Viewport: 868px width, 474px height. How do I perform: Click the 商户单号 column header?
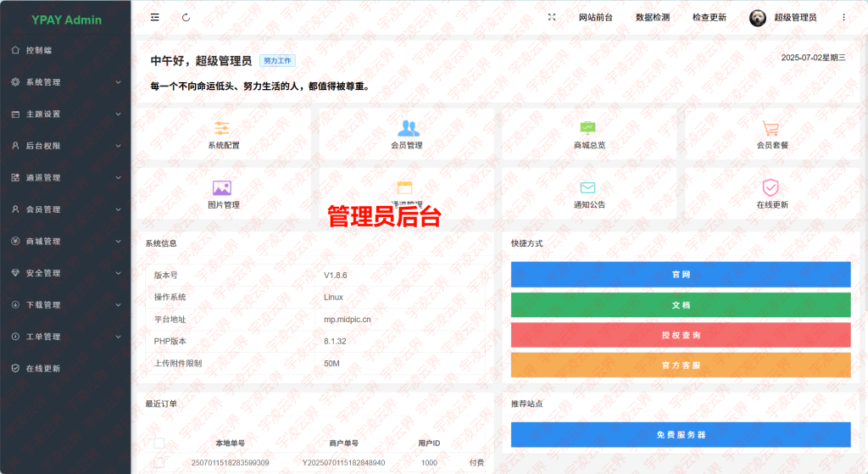click(344, 443)
